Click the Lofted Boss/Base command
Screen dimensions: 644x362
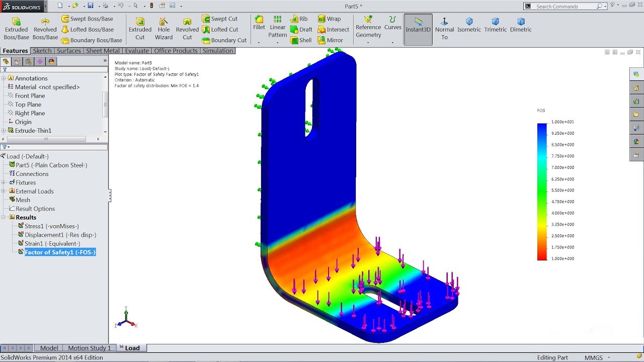click(x=88, y=29)
